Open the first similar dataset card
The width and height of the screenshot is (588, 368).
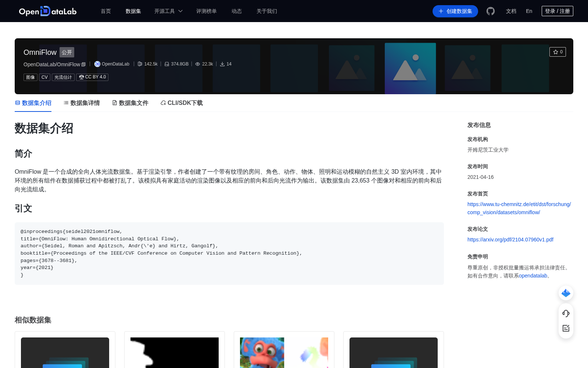[65, 350]
